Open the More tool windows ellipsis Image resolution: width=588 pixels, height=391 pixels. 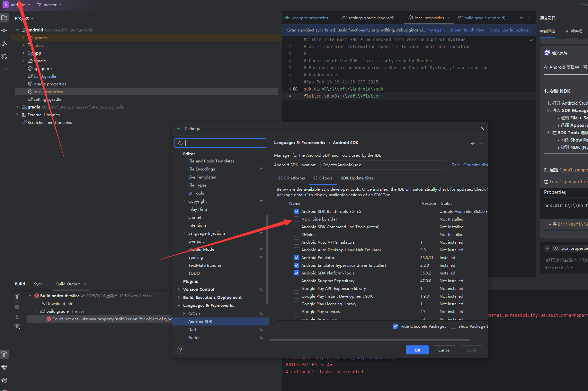4,69
